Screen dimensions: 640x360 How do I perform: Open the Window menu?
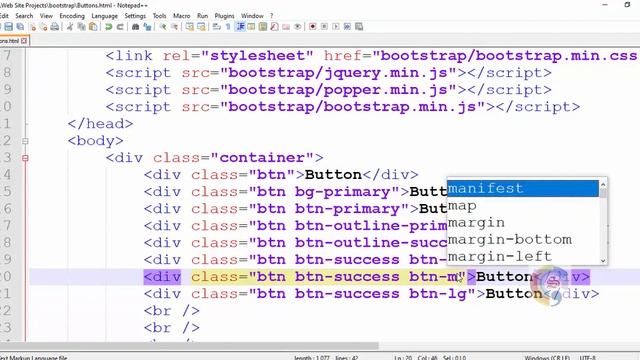click(x=252, y=16)
